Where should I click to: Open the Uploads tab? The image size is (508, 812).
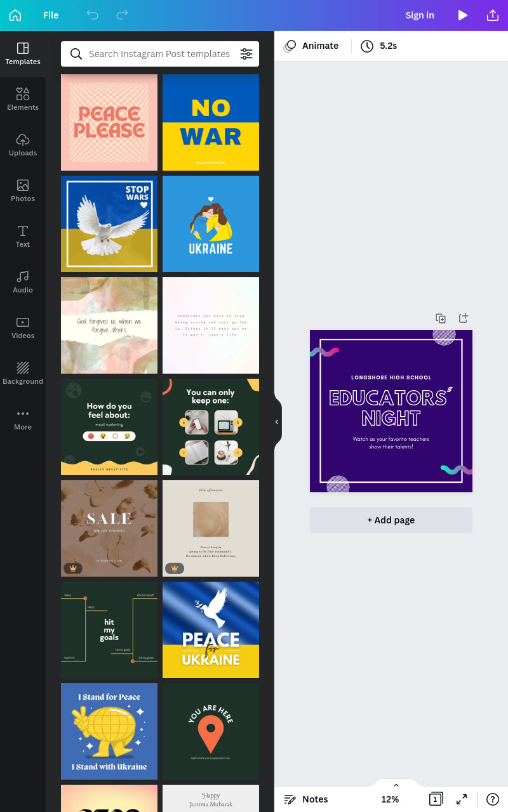click(x=23, y=145)
